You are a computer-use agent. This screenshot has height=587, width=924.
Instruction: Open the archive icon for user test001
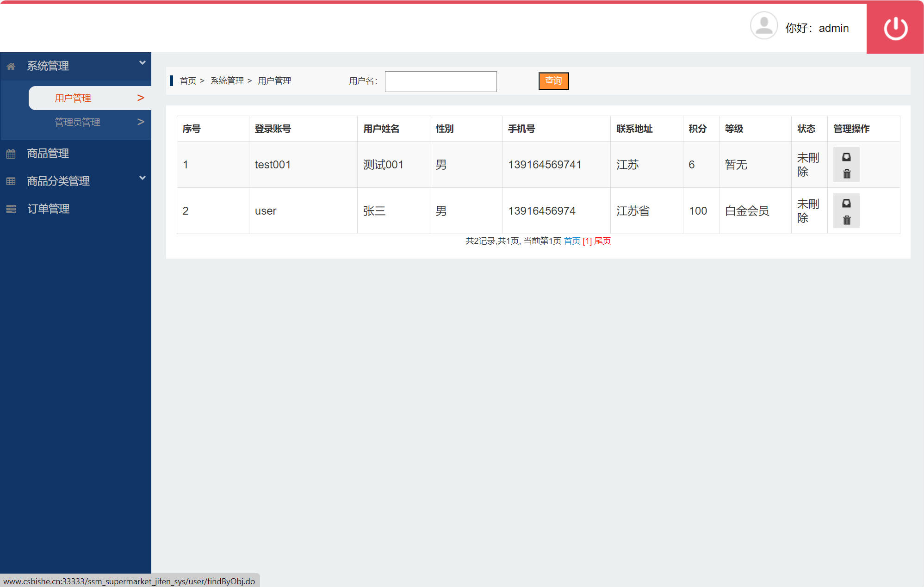[846, 157]
